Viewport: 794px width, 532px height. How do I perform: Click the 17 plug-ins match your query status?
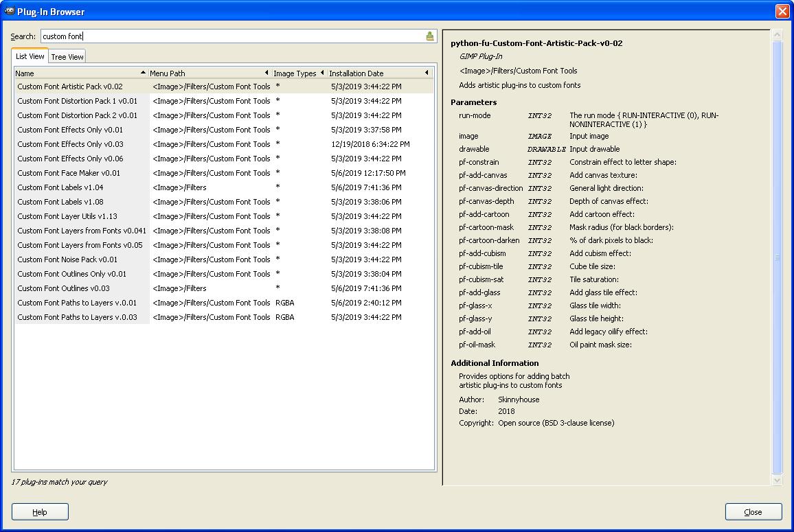point(59,482)
